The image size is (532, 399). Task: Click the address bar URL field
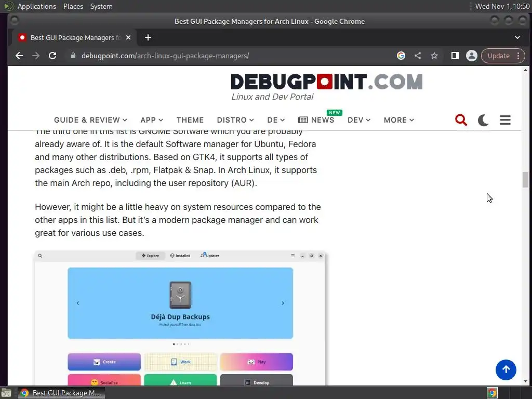click(231, 56)
